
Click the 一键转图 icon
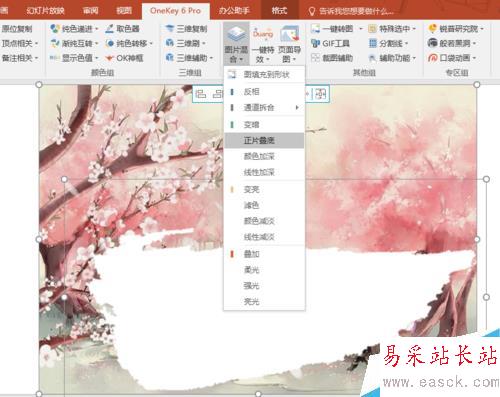315,29
